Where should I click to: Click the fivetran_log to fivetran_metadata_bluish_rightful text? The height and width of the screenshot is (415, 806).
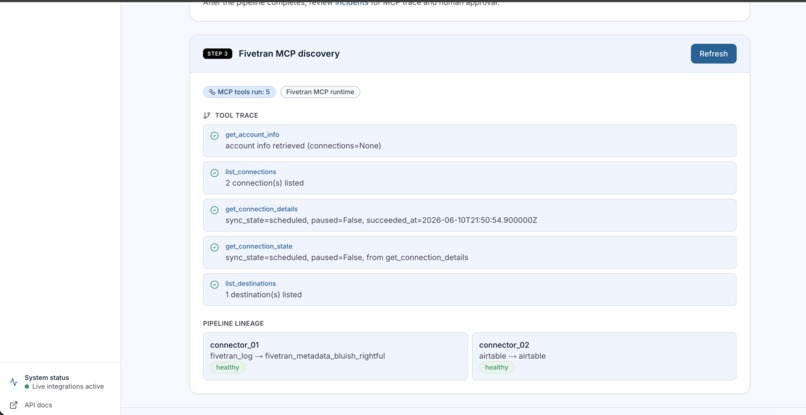[x=297, y=356]
